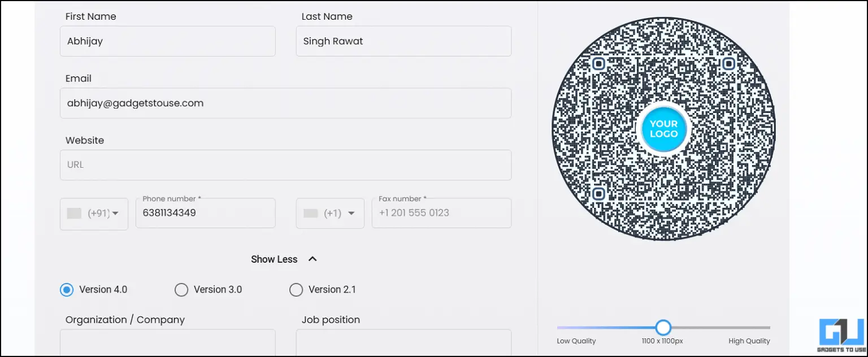868x357 pixels.
Task: Select the Version 3.0 radio button
Action: [x=181, y=289]
